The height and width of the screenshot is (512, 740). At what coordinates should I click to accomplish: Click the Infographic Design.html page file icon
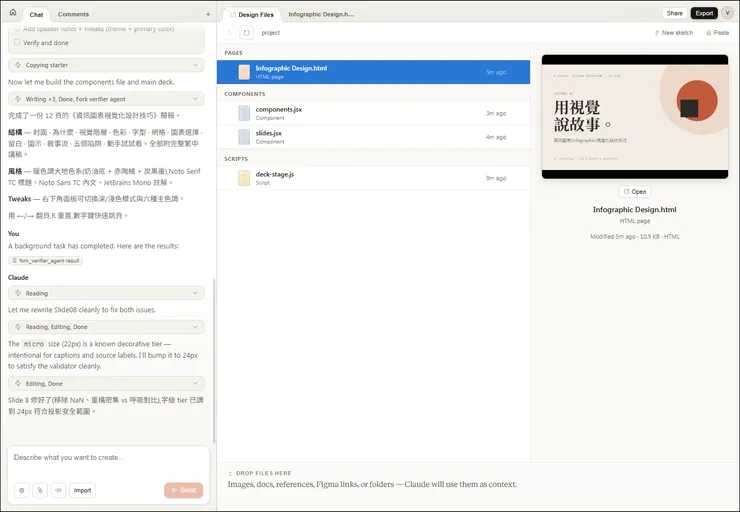[244, 72]
